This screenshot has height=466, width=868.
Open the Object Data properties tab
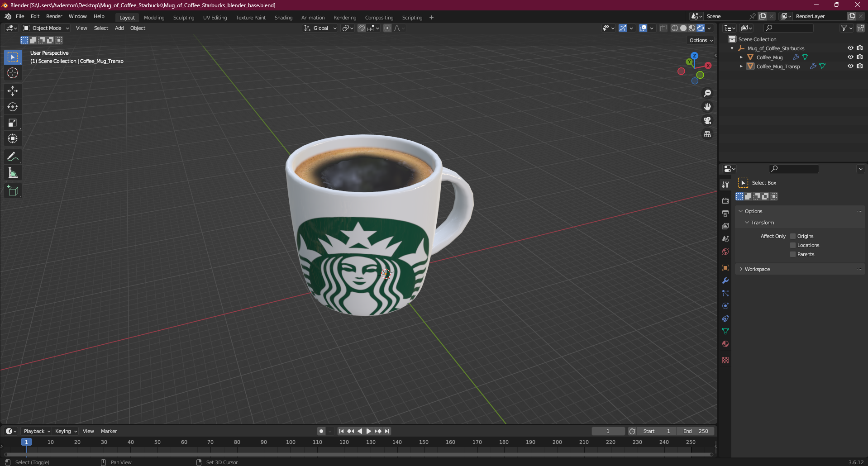(725, 331)
